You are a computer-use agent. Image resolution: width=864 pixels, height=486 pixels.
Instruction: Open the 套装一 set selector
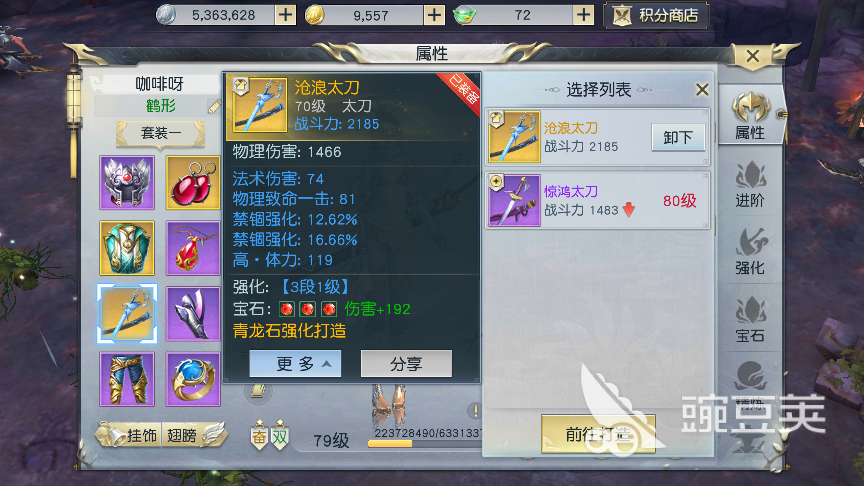pos(160,133)
